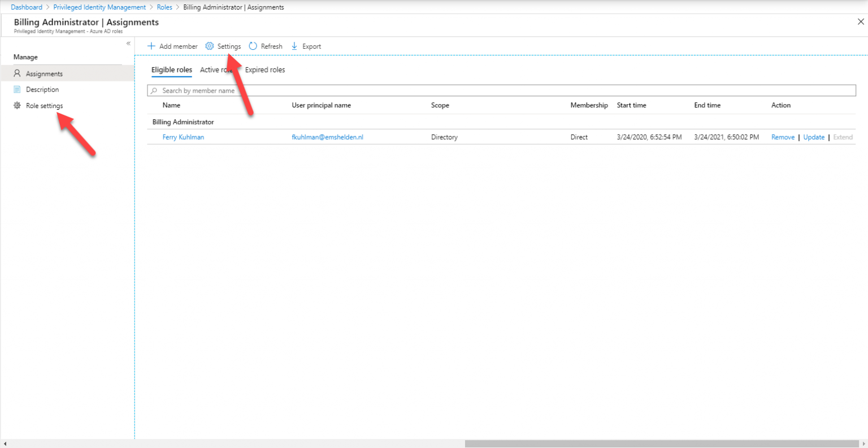Click Update on Ferry Kuhlman's assignment
Image resolution: width=868 pixels, height=448 pixels.
(x=814, y=137)
